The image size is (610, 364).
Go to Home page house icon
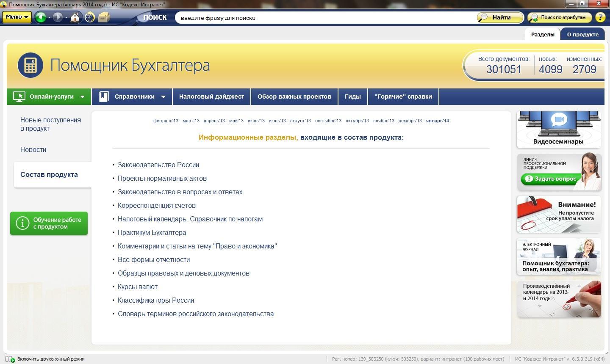(x=75, y=17)
